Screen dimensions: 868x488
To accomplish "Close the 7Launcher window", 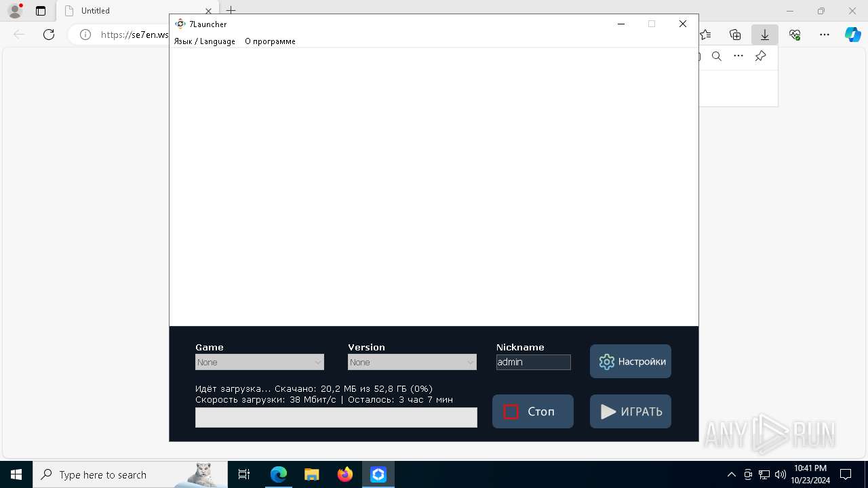I will coord(683,24).
